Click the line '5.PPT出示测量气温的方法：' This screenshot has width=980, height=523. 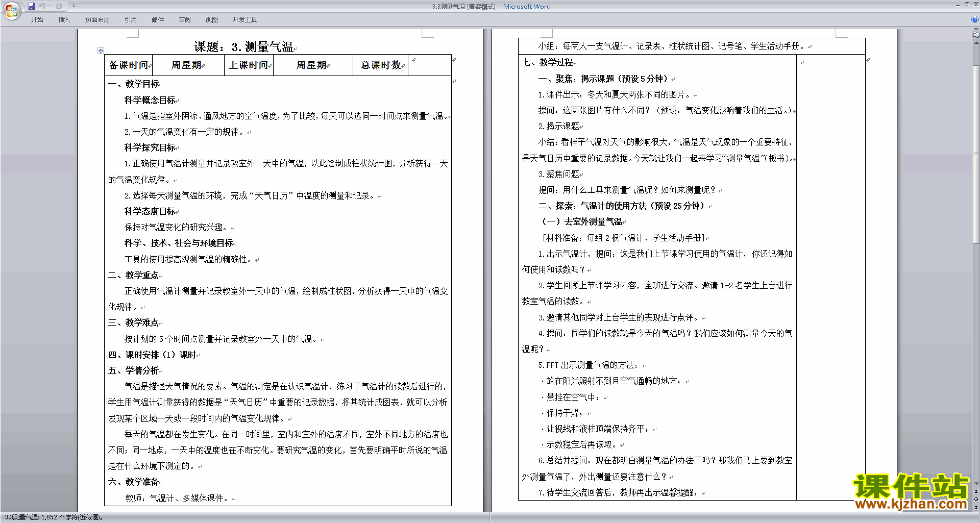(x=589, y=365)
